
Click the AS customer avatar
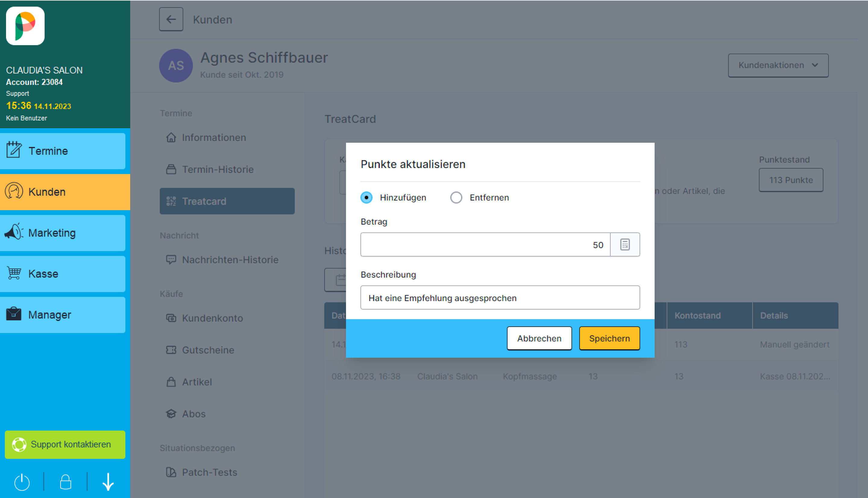176,66
